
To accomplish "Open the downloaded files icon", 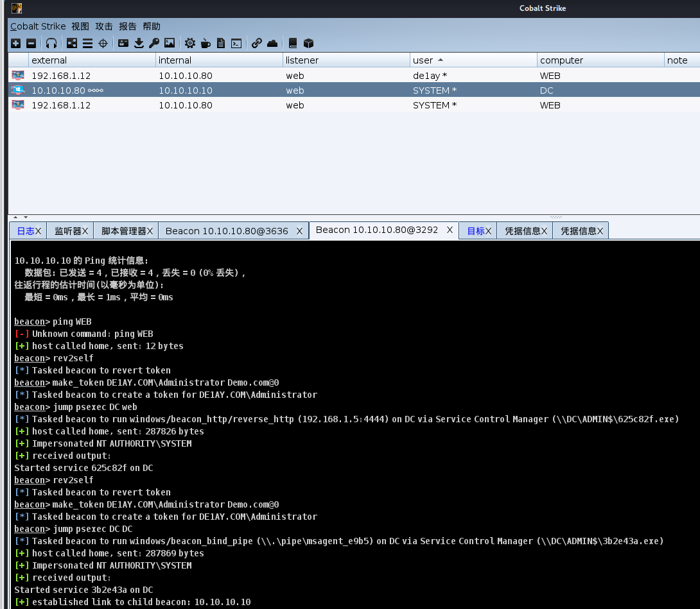I will coord(139,43).
